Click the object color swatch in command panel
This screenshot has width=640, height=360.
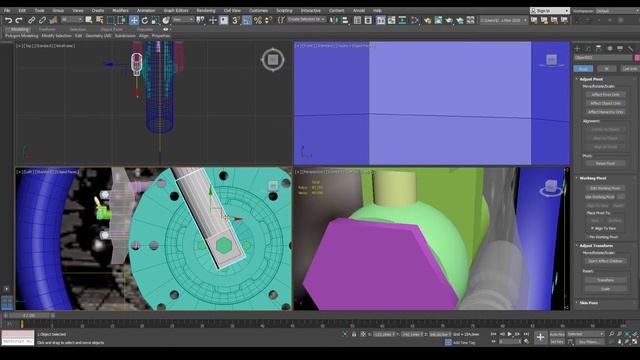click(x=637, y=58)
